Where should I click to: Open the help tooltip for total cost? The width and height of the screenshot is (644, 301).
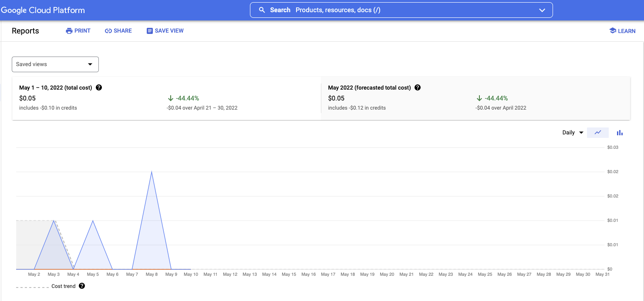click(99, 87)
